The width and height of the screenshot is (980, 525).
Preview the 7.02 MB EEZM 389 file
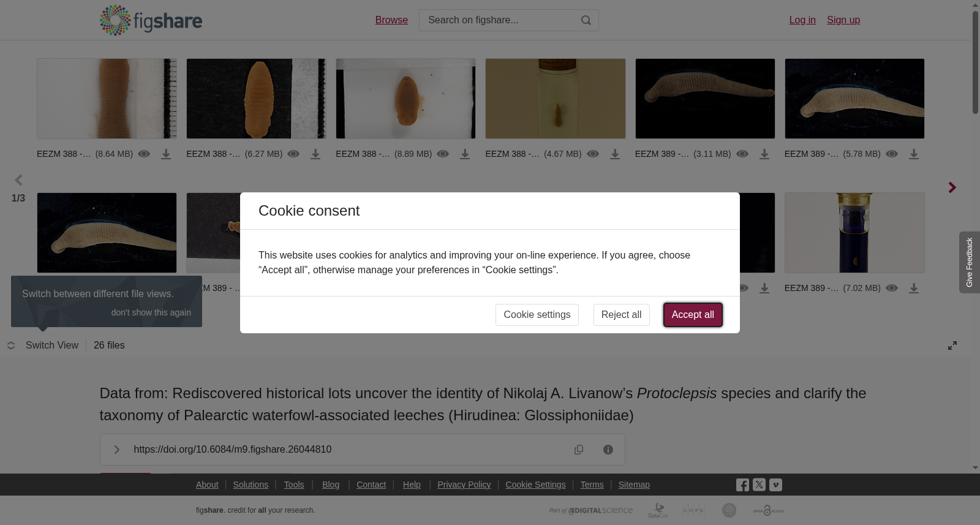point(892,288)
